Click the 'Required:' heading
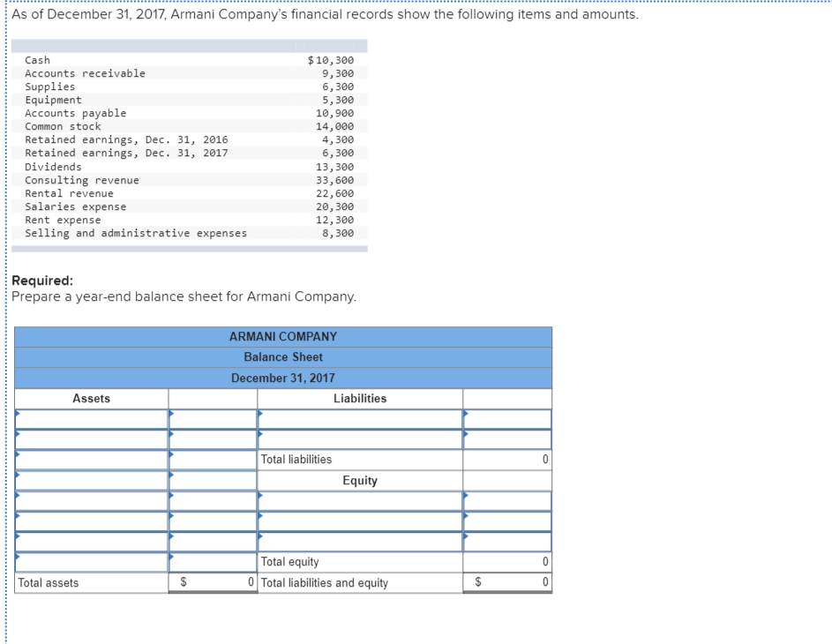The height and width of the screenshot is (644, 832). pyautogui.click(x=42, y=280)
